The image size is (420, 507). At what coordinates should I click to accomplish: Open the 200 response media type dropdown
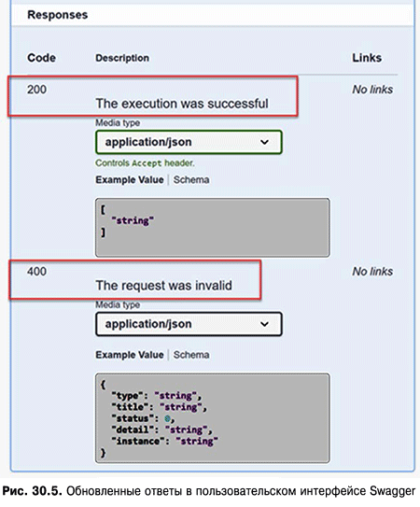coord(189,142)
